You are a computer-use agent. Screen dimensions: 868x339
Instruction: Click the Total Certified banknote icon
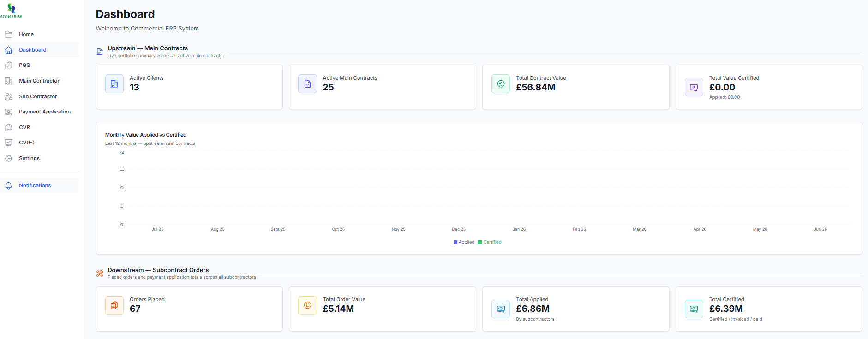coord(694,309)
